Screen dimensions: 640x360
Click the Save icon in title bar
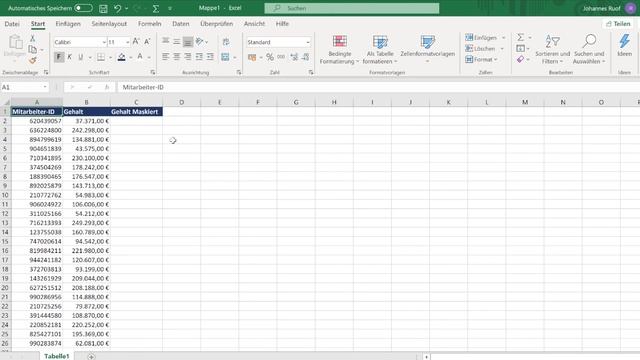coord(103,8)
